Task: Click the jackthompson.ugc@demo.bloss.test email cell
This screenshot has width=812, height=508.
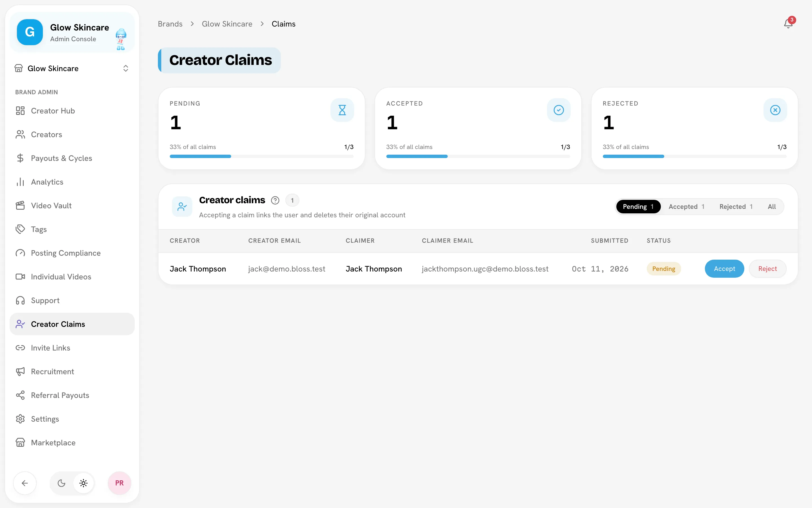Action: tap(485, 269)
